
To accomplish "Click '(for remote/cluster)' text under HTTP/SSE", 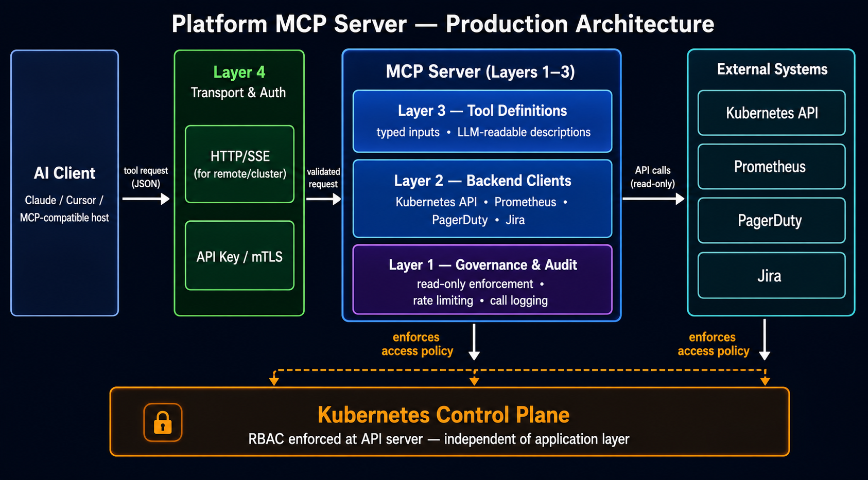I will coord(240,174).
